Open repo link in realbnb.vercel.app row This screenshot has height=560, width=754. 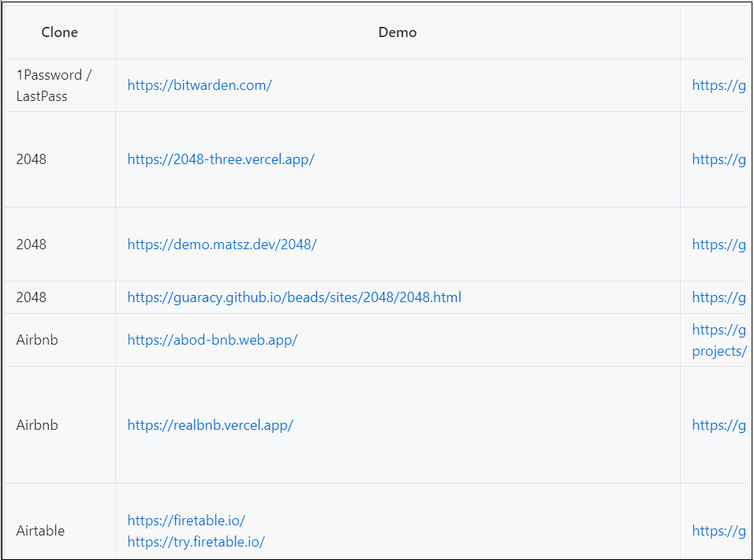pos(719,425)
